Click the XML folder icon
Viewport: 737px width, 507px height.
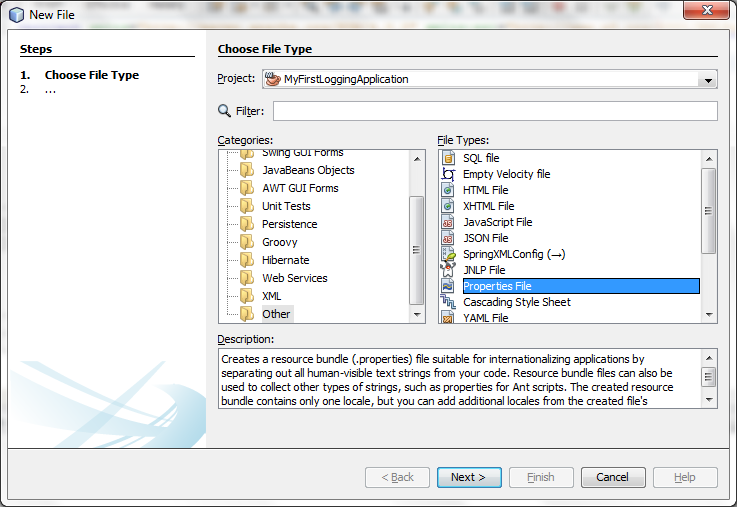[247, 296]
